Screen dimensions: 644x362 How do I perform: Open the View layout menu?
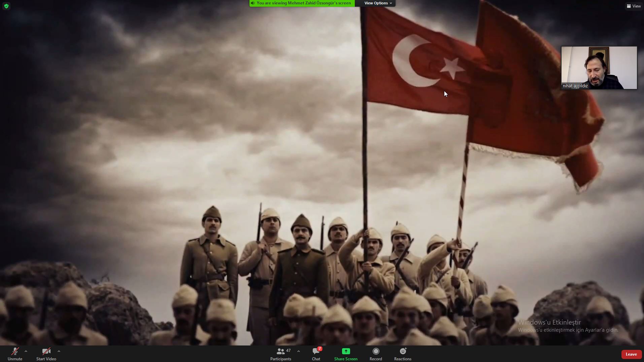click(634, 6)
